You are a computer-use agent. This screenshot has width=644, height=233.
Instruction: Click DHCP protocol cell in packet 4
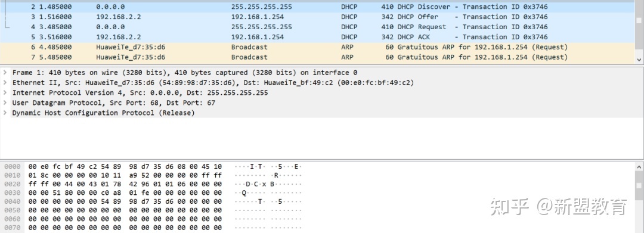click(349, 27)
